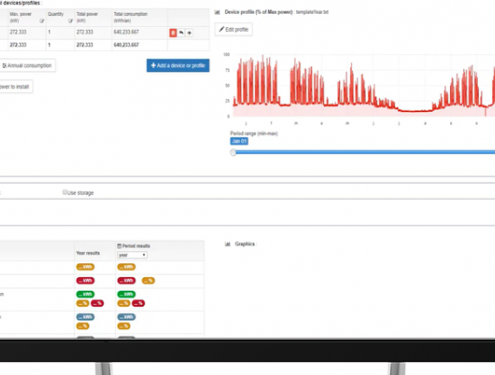Click the blue kWh badge in Period results
This screenshot has height=375, width=495.
126,317
